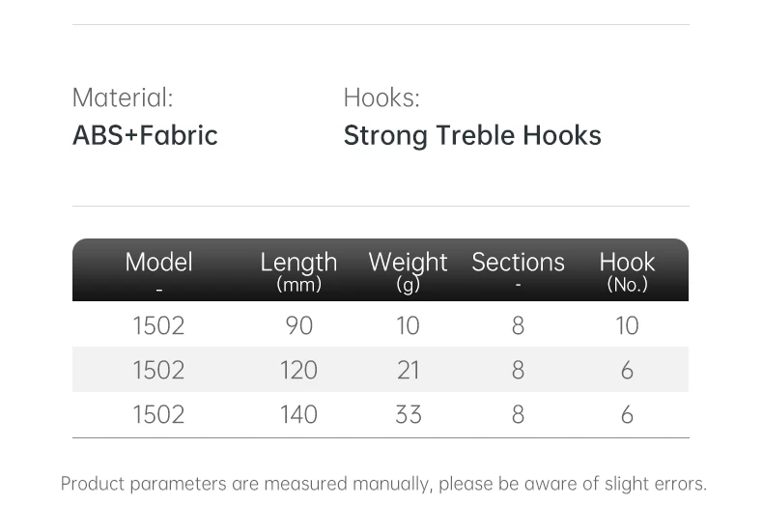This screenshot has height=532, width=763.
Task: Click the Material label
Action: click(x=123, y=98)
